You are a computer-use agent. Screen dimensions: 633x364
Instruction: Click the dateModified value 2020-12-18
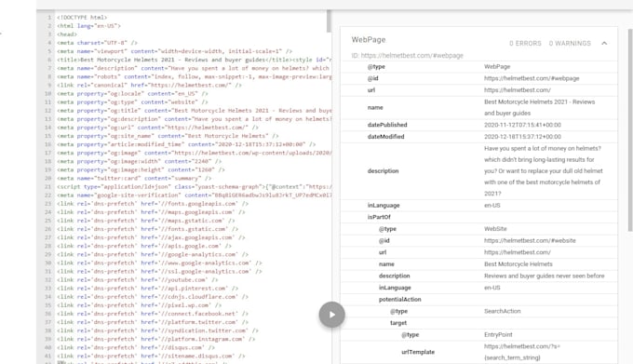[522, 137]
